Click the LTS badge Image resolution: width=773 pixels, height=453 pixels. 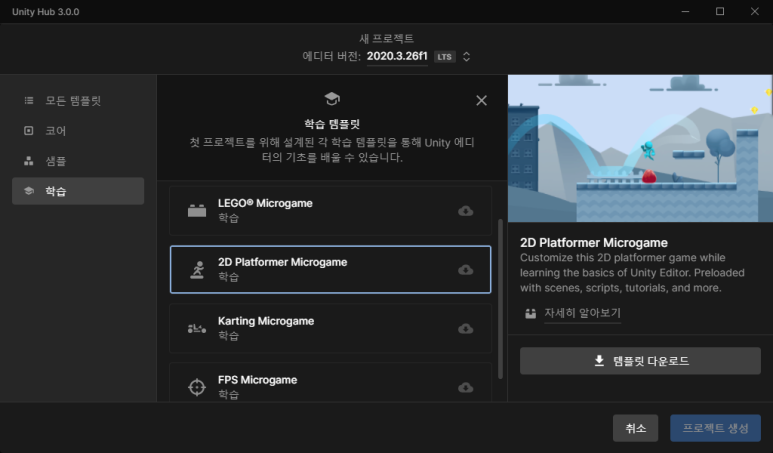(444, 57)
